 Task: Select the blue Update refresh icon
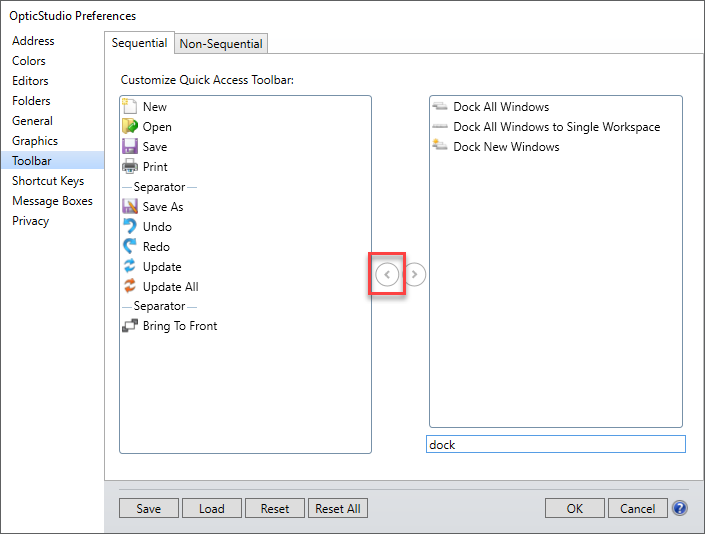[129, 266]
